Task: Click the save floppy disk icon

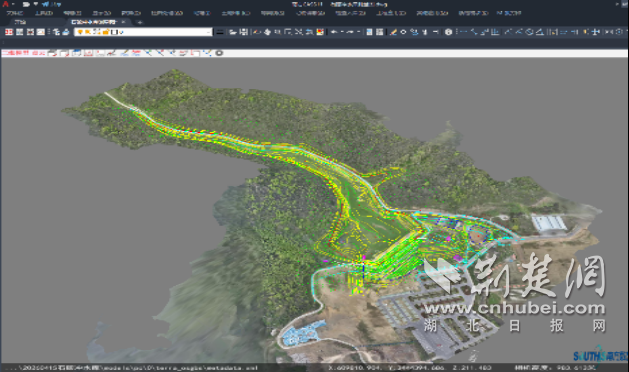Action: (x=243, y=32)
